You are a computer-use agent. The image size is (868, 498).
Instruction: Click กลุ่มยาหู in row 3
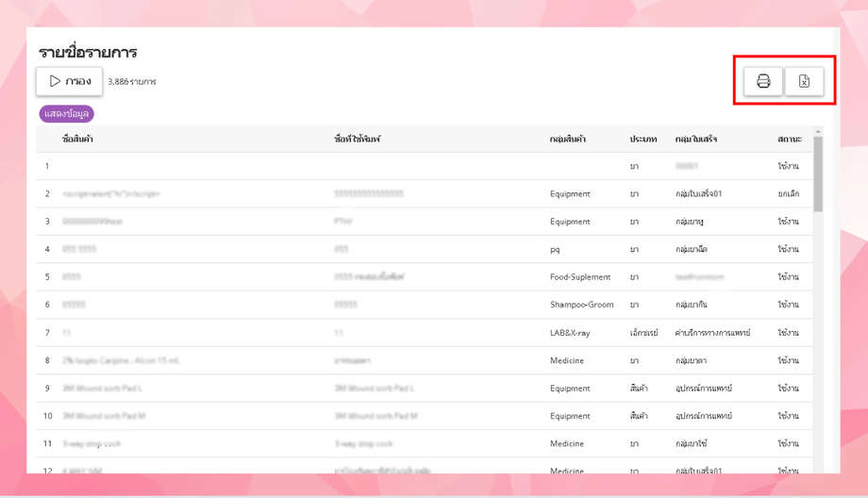689,222
